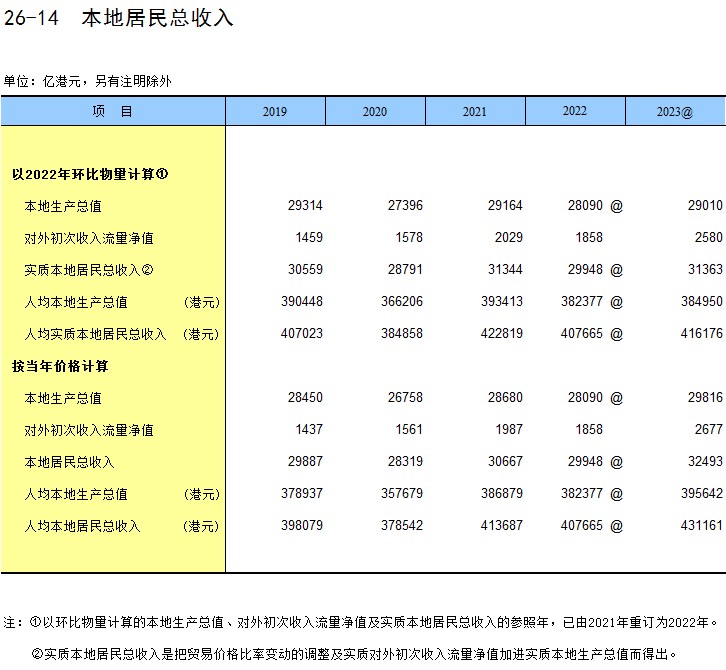
Task: Select the cell showing 29887
Action: 305,462
